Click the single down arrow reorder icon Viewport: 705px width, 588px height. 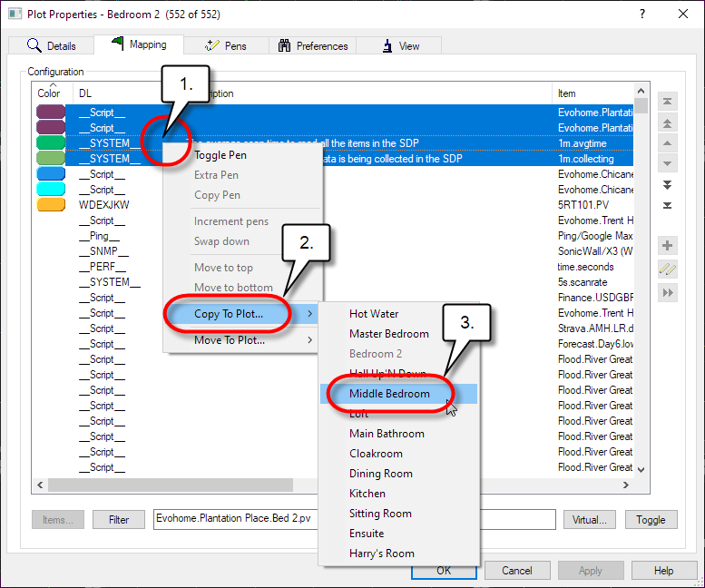click(668, 163)
